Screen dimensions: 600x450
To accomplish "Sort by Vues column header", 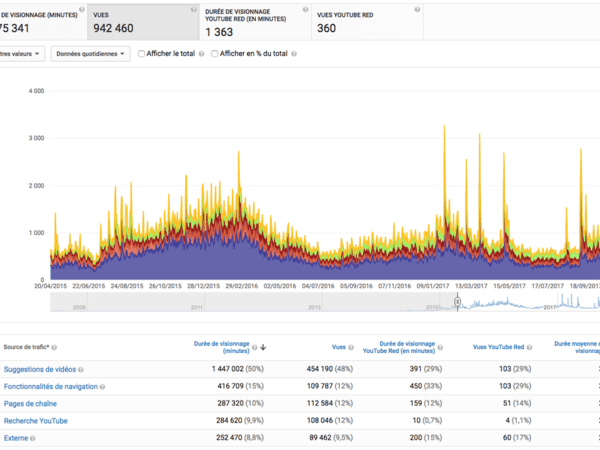I will (338, 347).
